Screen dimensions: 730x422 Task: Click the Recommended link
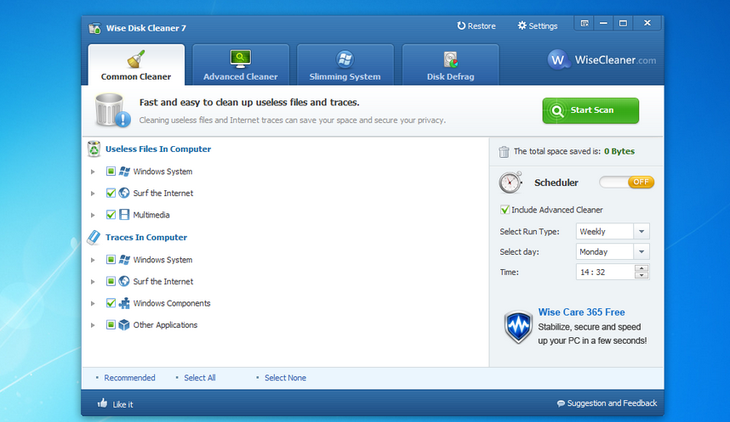coord(129,378)
